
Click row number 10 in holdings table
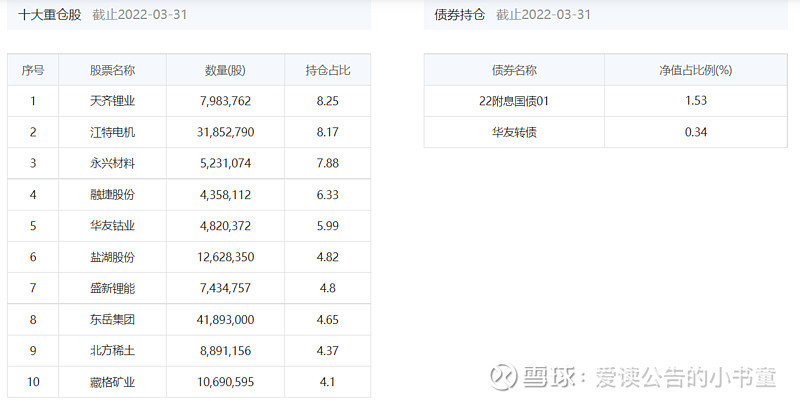33,382
